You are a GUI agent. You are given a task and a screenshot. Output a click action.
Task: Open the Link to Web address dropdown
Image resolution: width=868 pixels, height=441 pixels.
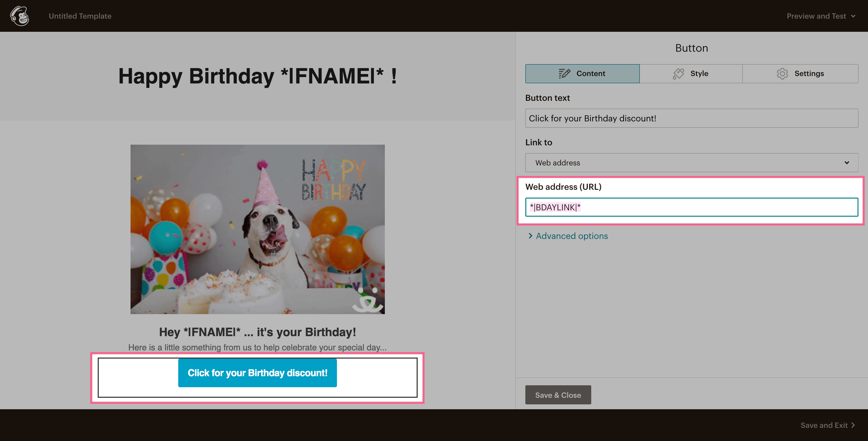pos(691,163)
